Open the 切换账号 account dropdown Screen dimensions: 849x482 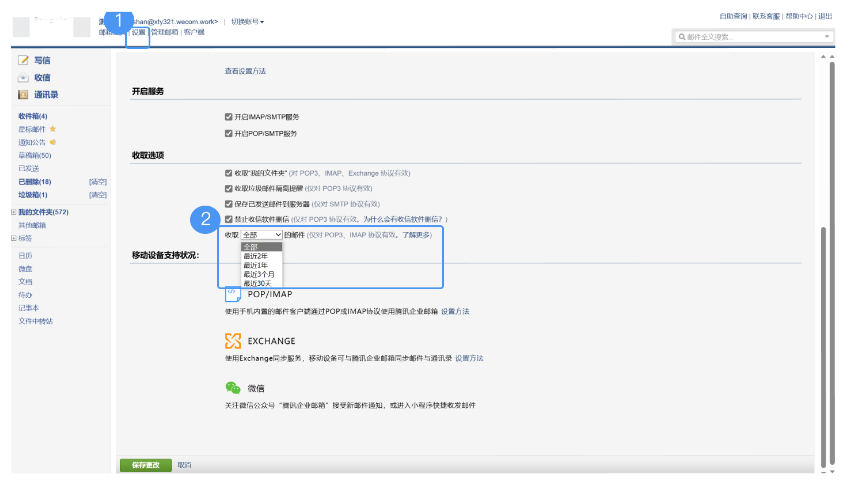pos(247,21)
